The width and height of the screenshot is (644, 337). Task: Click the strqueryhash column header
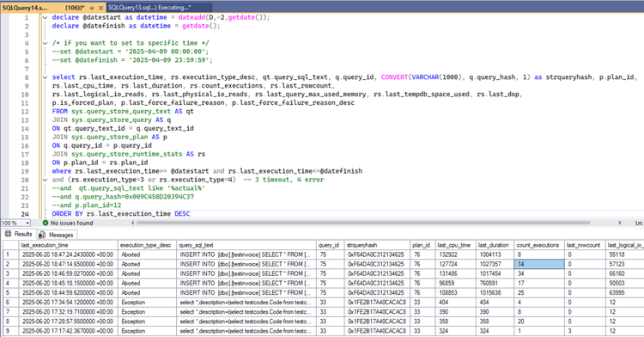tap(377, 245)
